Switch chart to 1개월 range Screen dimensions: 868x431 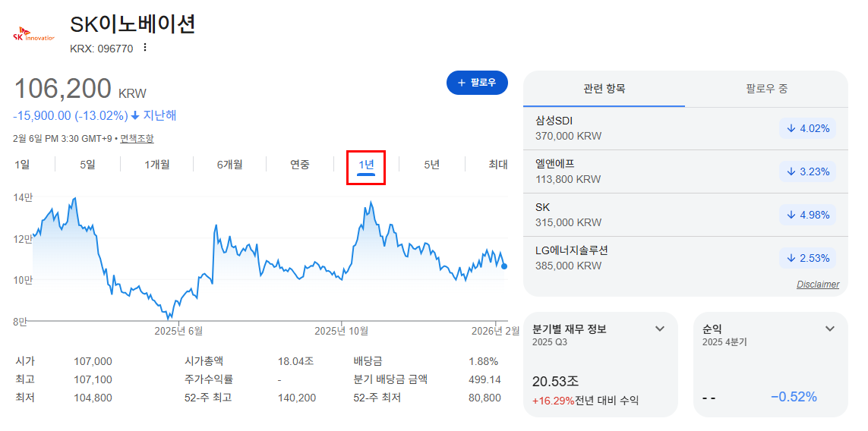click(156, 165)
